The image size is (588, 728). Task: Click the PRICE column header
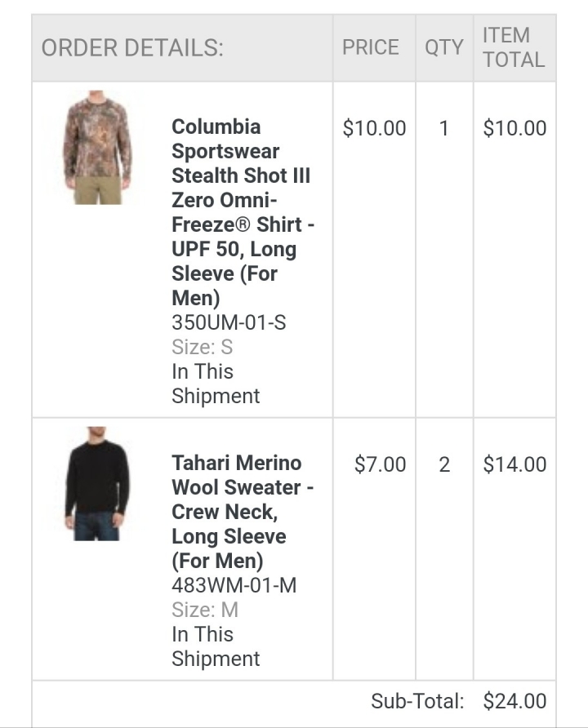coord(371,47)
